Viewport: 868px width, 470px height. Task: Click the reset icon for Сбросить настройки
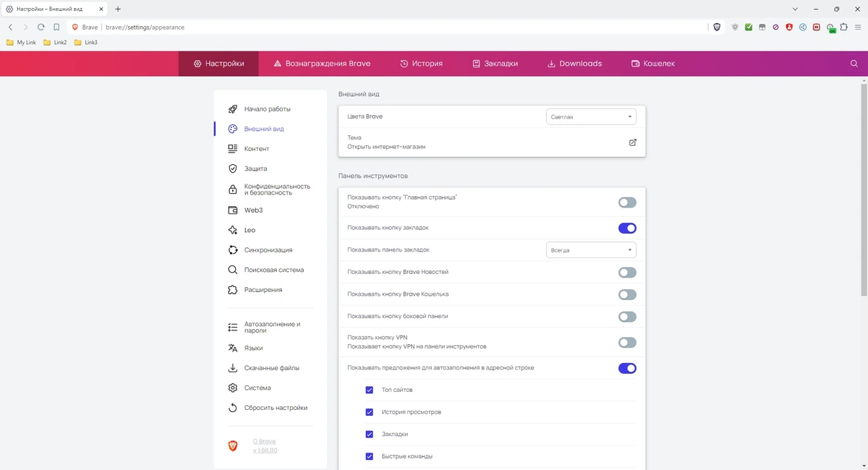pos(232,408)
